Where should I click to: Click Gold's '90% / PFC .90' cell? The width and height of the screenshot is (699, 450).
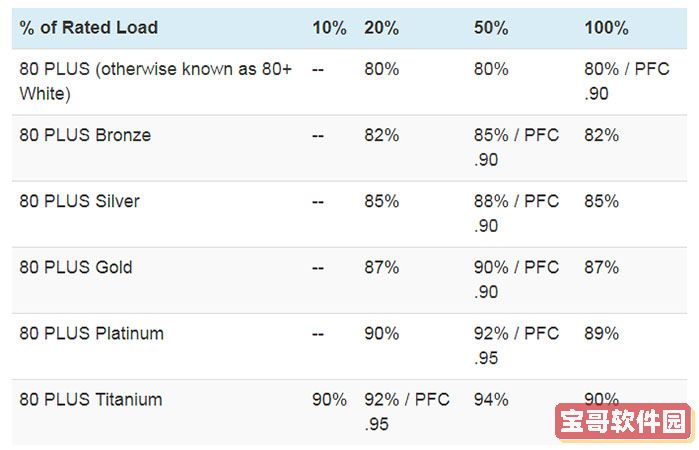[x=517, y=280]
